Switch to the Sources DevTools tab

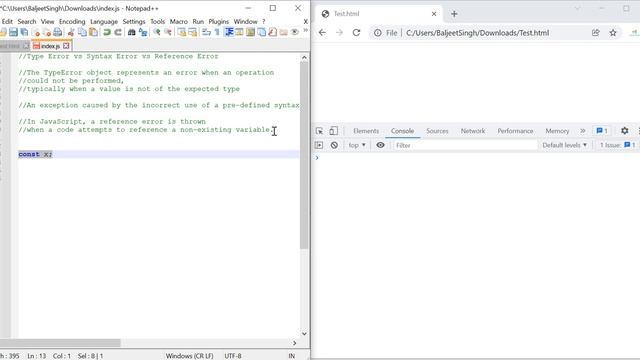pyautogui.click(x=437, y=131)
